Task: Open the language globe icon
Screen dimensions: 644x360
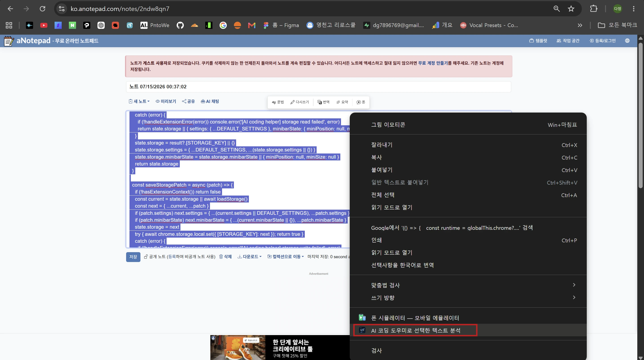Action: pyautogui.click(x=627, y=41)
